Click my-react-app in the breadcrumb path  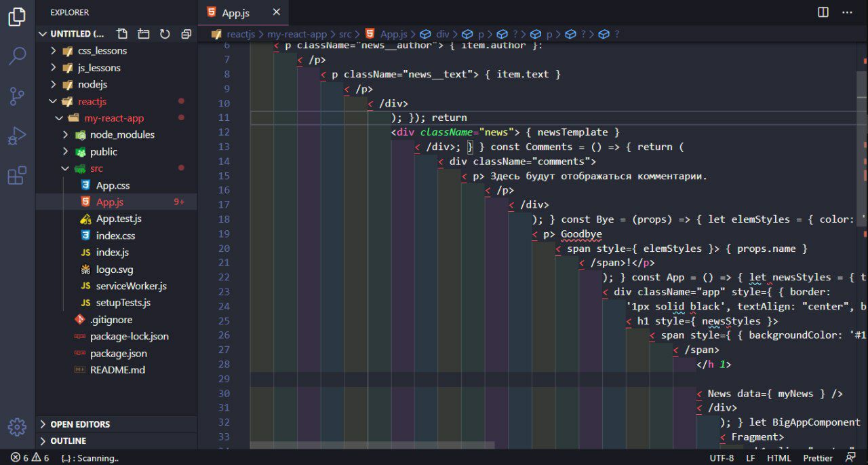[297, 34]
